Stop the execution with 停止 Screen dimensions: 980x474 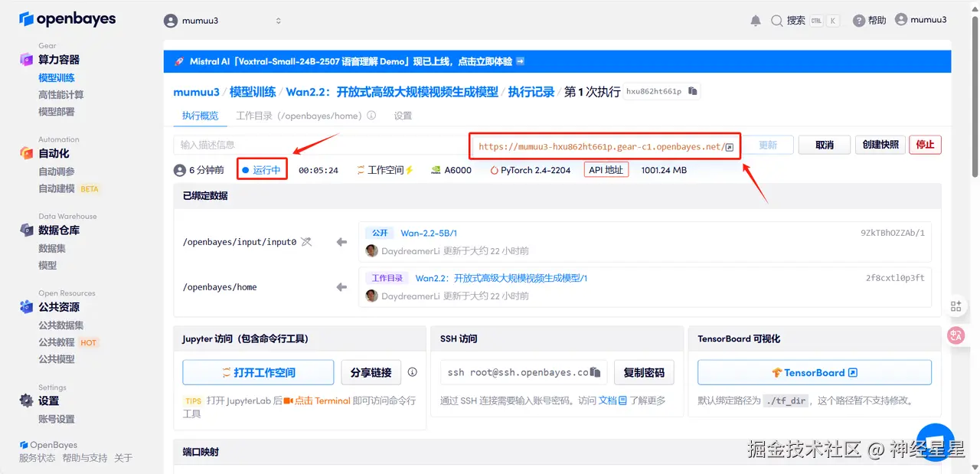coord(925,145)
